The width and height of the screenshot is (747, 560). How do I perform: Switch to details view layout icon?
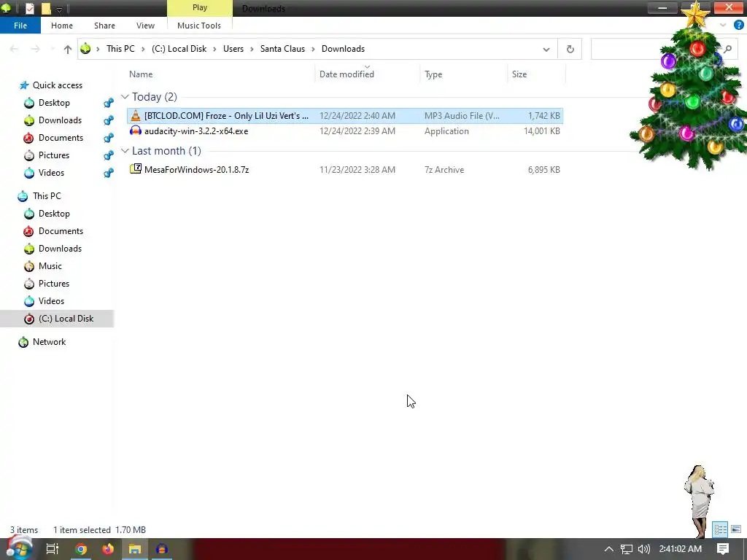(720, 529)
